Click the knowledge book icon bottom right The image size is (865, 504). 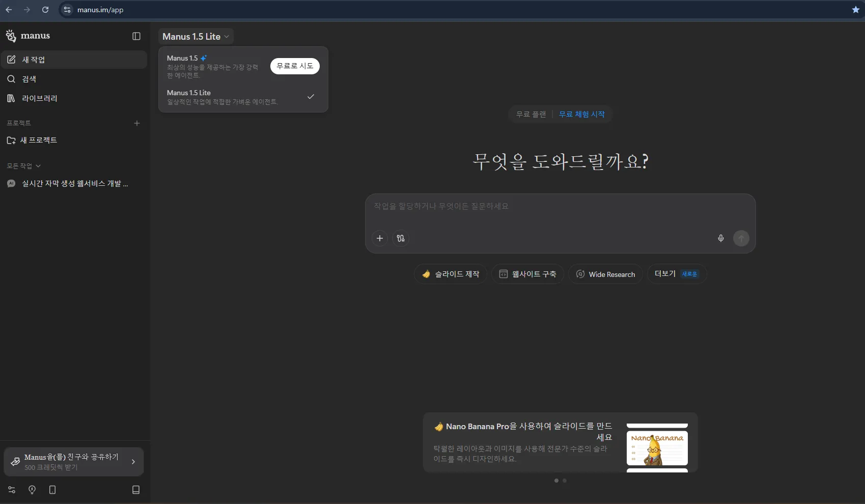click(135, 490)
